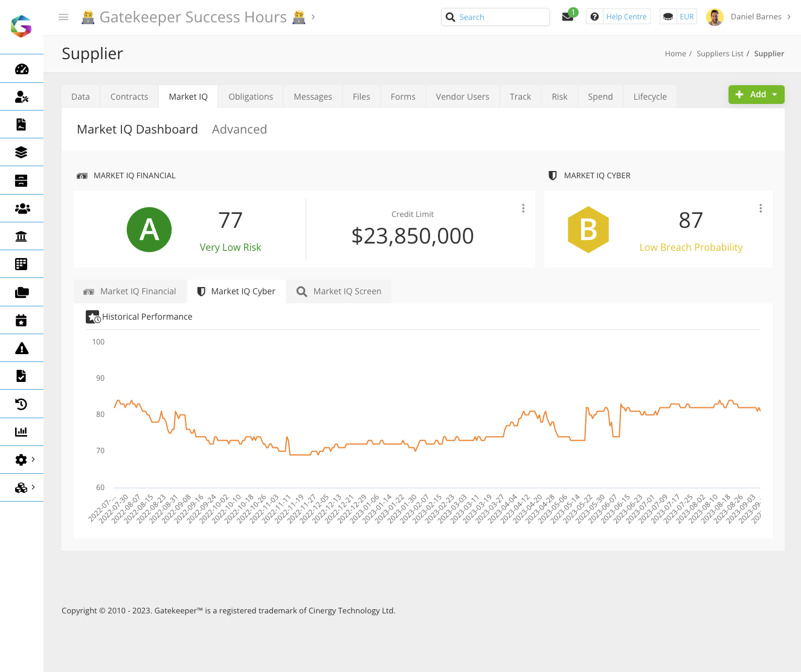
Task: Switch to the Obligations tab
Action: coord(250,96)
